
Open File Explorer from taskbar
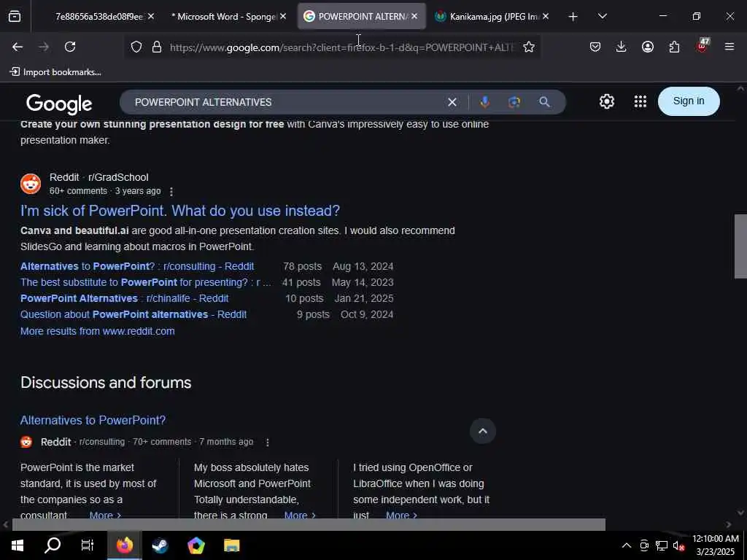point(232,545)
